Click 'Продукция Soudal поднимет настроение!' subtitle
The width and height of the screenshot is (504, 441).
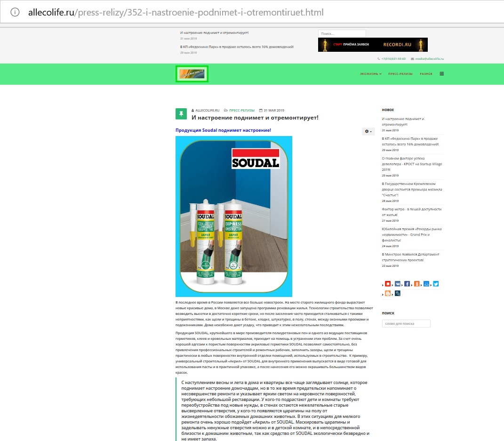pyautogui.click(x=223, y=130)
